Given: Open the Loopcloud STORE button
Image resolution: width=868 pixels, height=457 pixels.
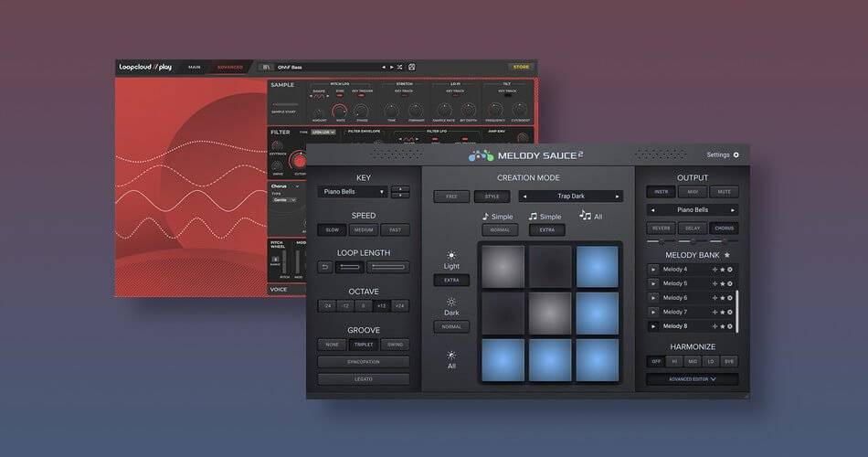Looking at the screenshot, I should coord(521,67).
